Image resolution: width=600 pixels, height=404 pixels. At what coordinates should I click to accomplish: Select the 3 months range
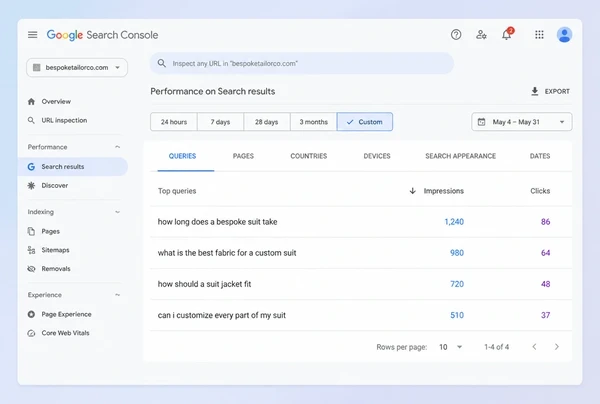[313, 122]
